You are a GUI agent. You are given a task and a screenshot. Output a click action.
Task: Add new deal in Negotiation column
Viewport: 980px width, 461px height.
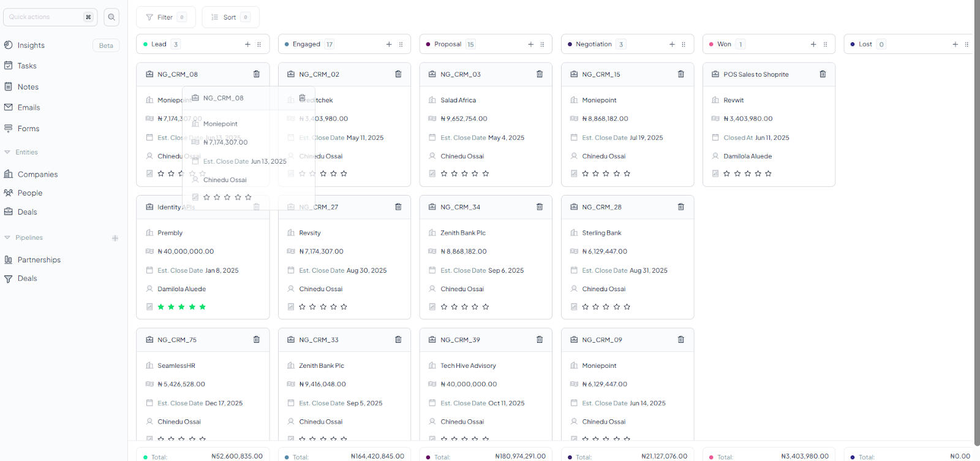672,44
